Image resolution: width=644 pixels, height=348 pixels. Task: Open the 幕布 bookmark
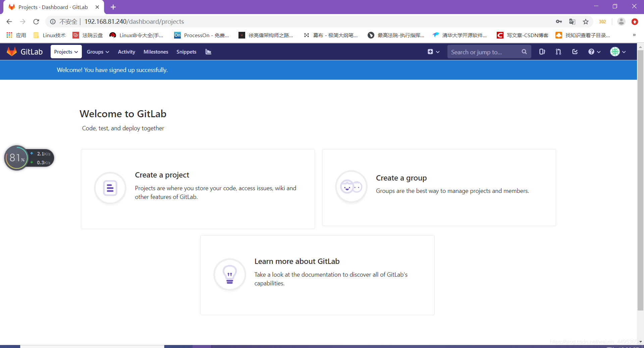point(331,35)
